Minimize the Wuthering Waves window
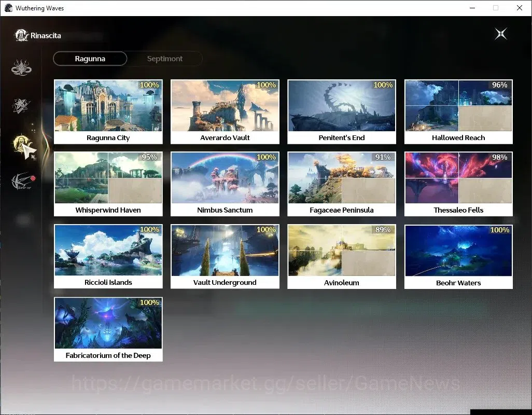532x415 pixels. click(472, 8)
